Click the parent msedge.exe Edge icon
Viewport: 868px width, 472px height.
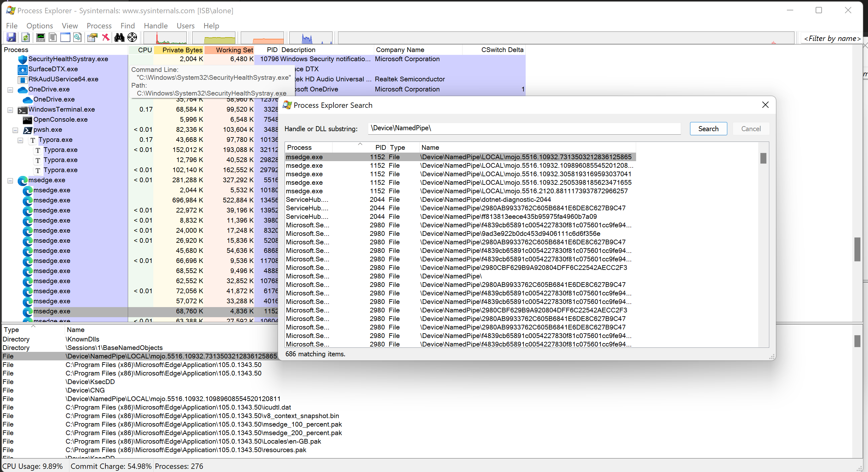[22, 180]
